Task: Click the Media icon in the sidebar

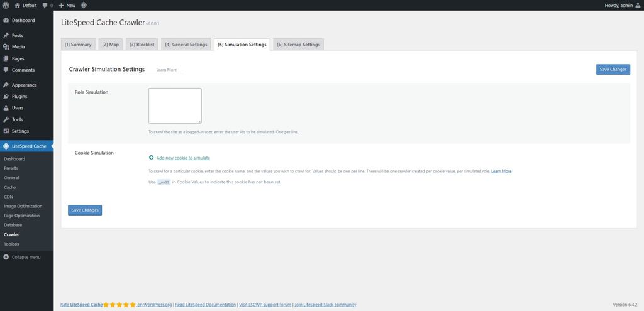Action: tap(6, 47)
